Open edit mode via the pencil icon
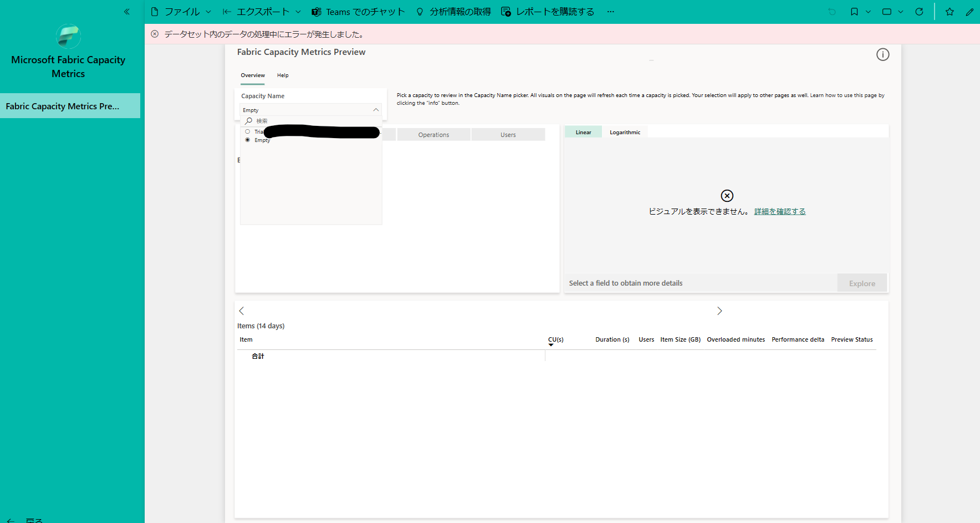This screenshot has height=523, width=980. [x=970, y=12]
